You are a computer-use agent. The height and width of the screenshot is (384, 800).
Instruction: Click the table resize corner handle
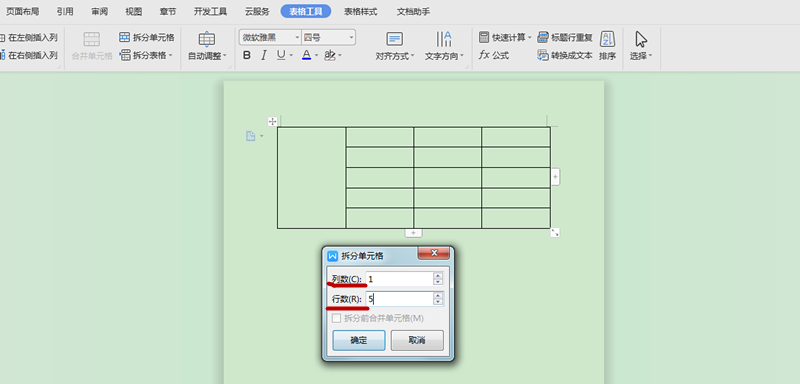(x=555, y=233)
